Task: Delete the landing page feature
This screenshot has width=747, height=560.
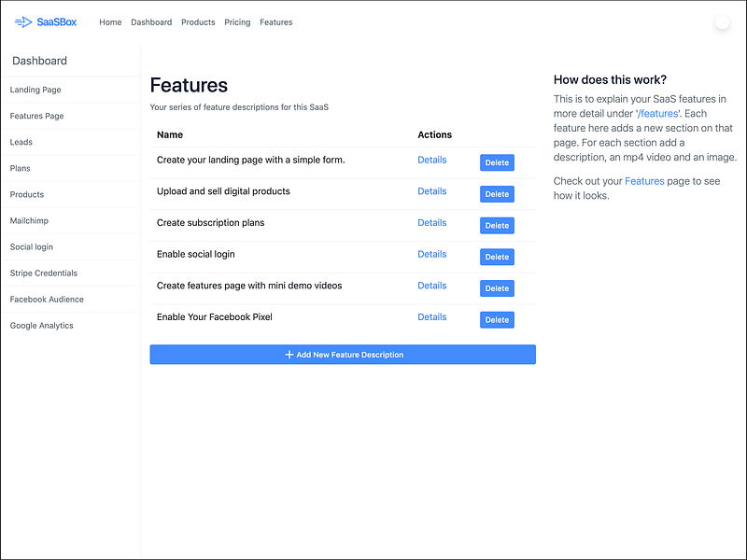Action: tap(497, 162)
